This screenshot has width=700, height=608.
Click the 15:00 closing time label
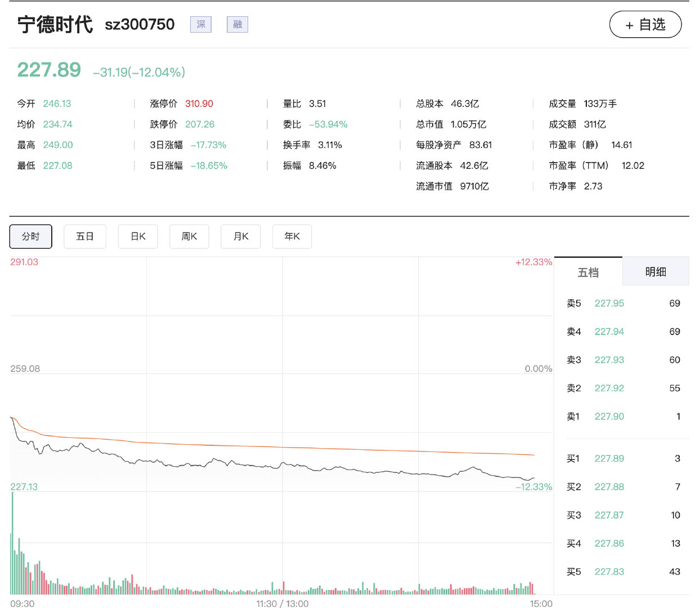click(541, 603)
